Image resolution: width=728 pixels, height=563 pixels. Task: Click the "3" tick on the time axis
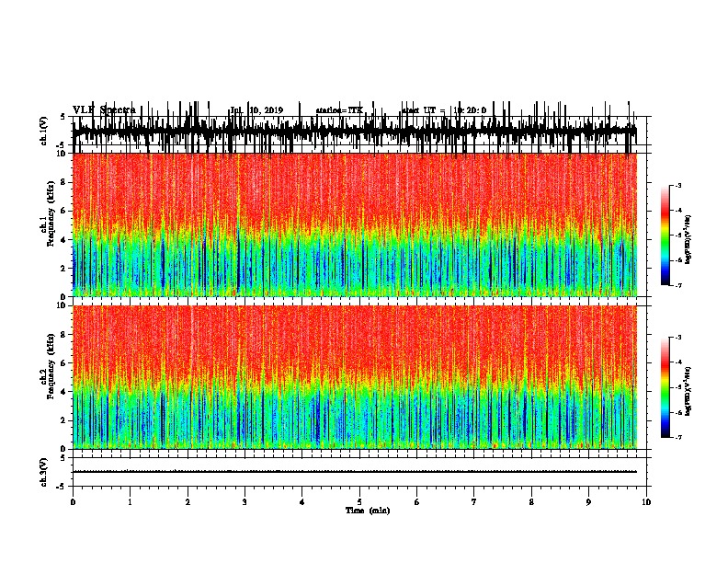pos(245,501)
